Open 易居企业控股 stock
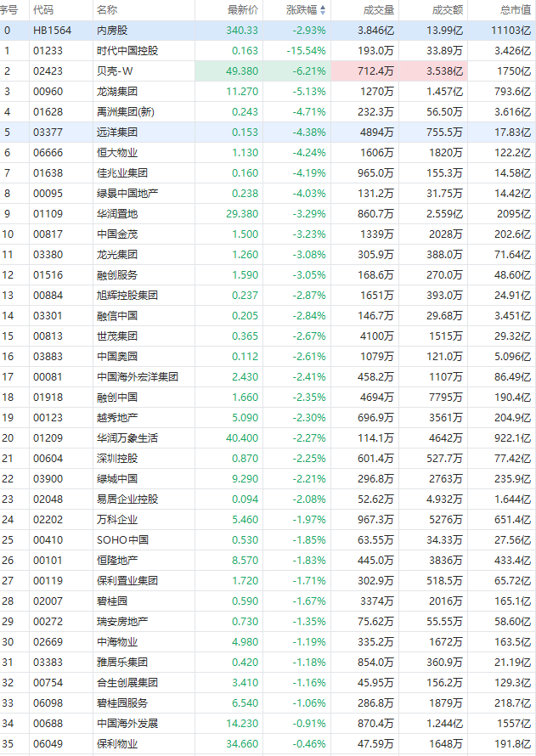Screen dimensions: 536x756 tap(127, 499)
